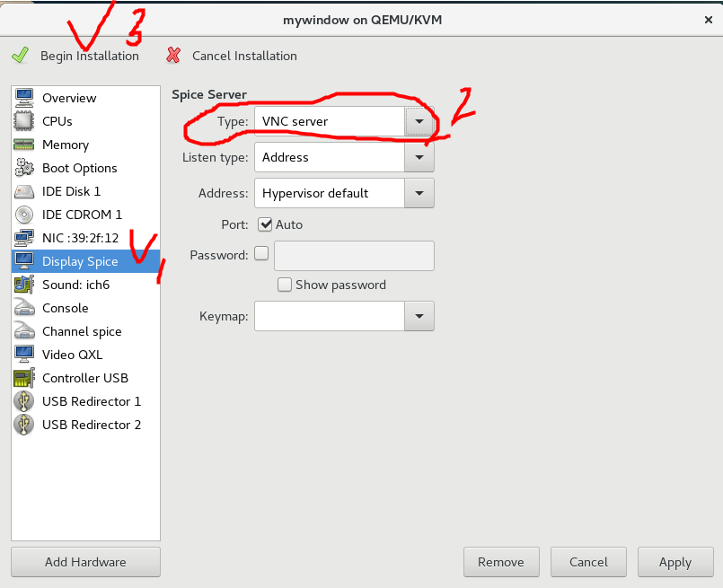Click the Begin Installation button label

pyautogui.click(x=90, y=56)
